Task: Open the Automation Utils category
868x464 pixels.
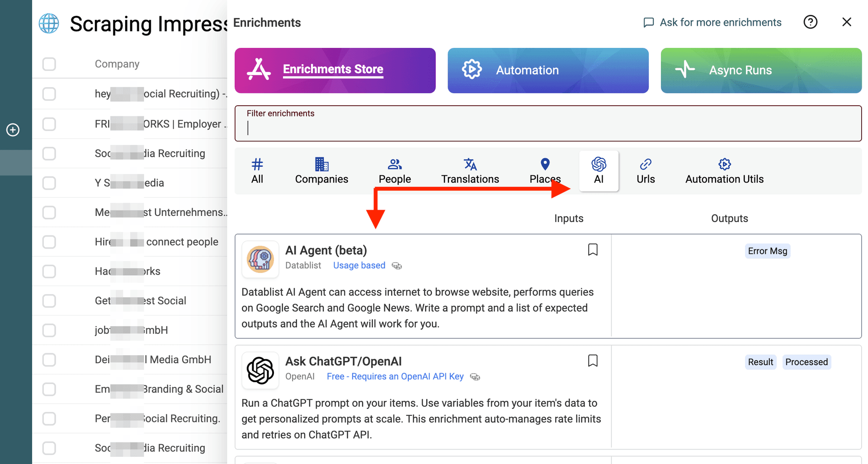Action: 724,171
